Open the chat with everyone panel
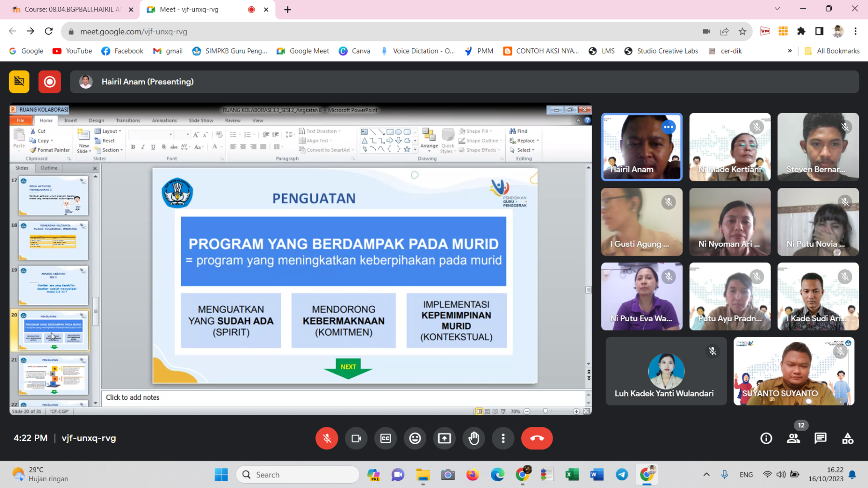This screenshot has height=488, width=868. 820,438
